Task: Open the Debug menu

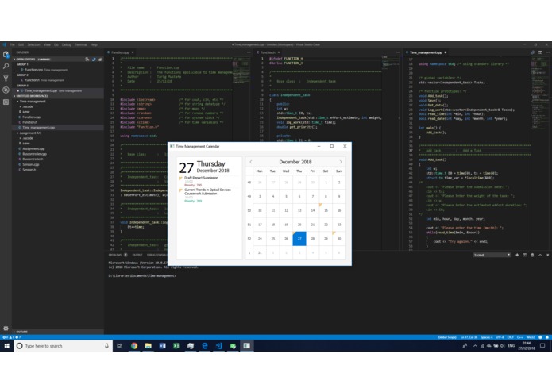Action: 67,44
